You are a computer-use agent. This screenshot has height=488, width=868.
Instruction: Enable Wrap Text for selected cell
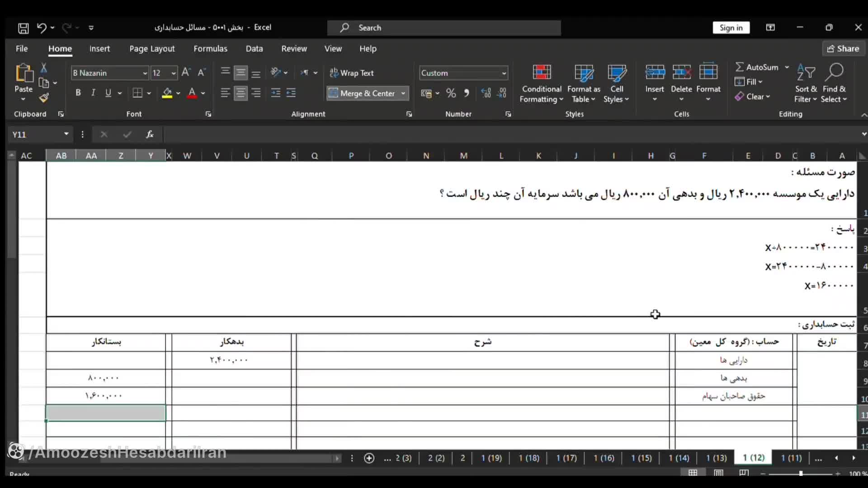tap(352, 73)
